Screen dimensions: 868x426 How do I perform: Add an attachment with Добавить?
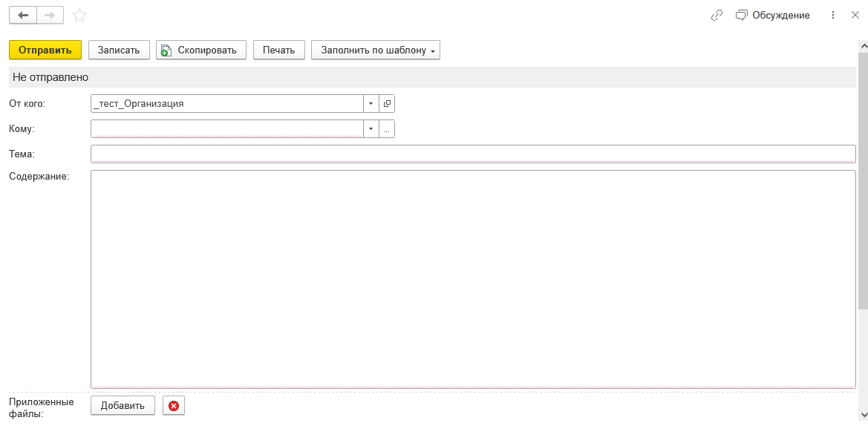(123, 405)
